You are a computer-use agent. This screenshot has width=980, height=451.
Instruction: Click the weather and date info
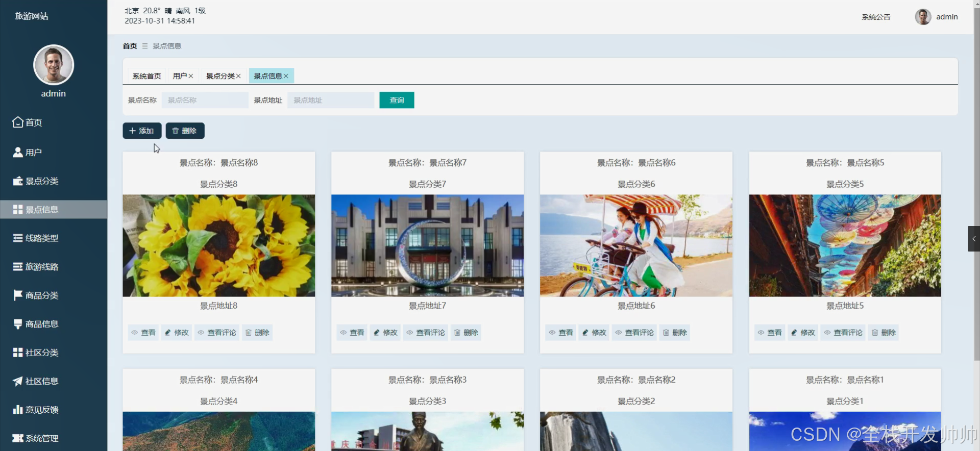[165, 16]
